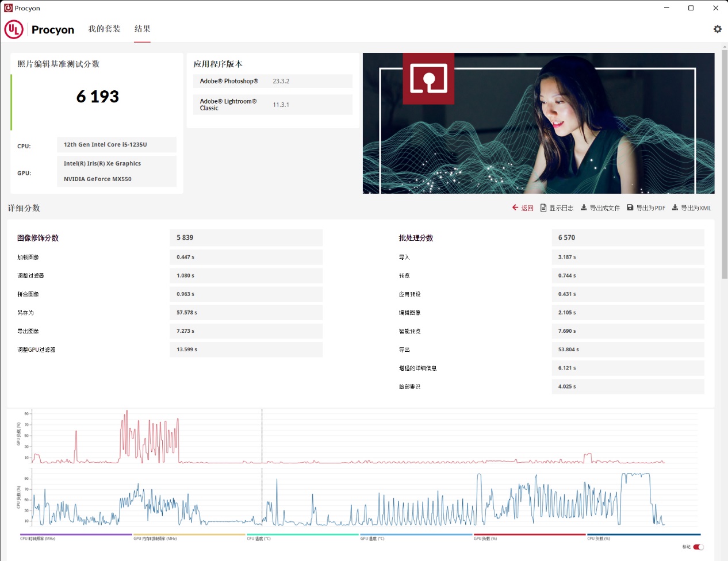Click the export as XML download icon

coord(675,208)
